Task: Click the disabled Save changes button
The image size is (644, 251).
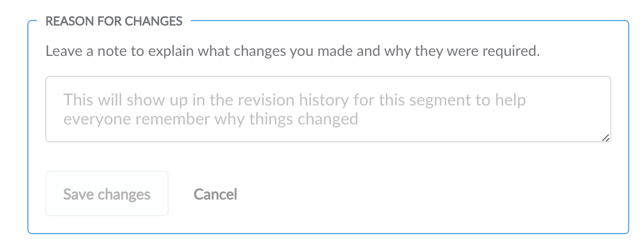Action: point(107,194)
